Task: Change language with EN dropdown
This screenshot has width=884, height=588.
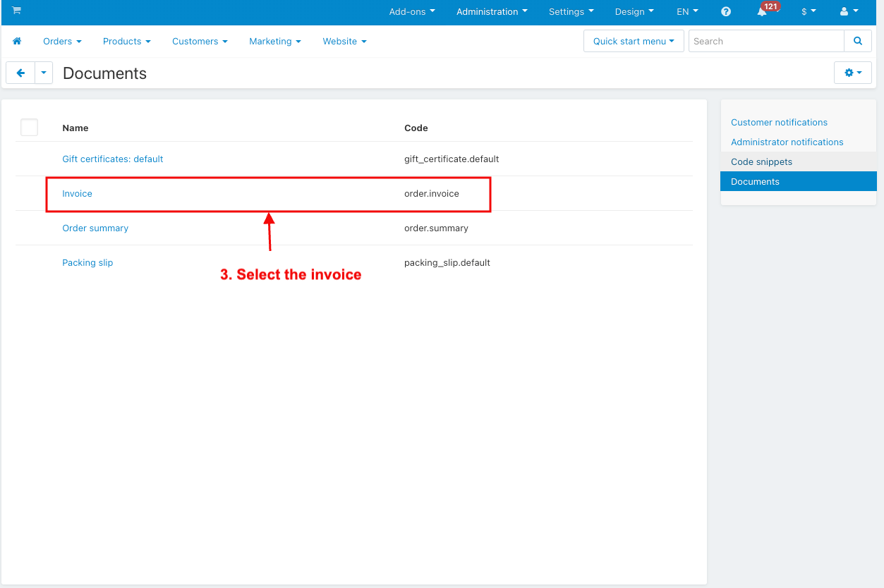Action: click(x=687, y=12)
